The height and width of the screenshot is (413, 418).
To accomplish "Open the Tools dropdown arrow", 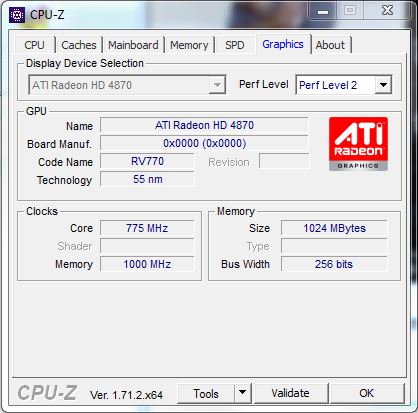I will click(243, 393).
